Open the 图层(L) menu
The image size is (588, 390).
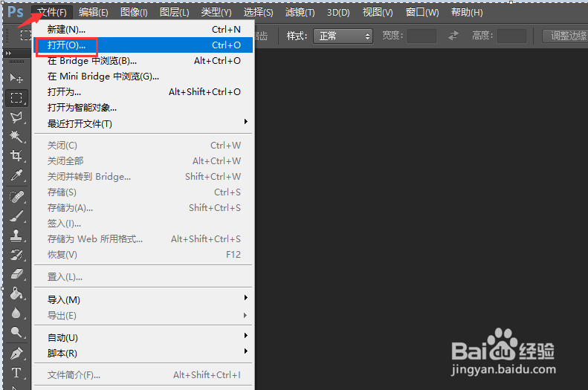click(x=175, y=13)
